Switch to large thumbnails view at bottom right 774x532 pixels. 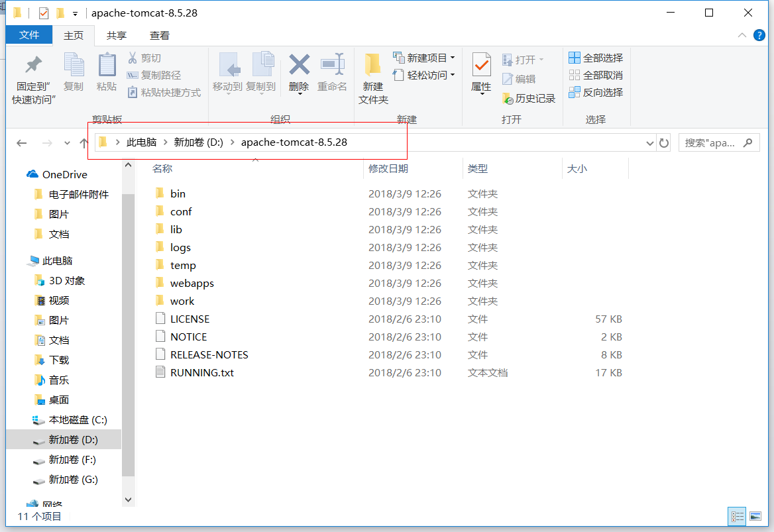[x=755, y=517]
